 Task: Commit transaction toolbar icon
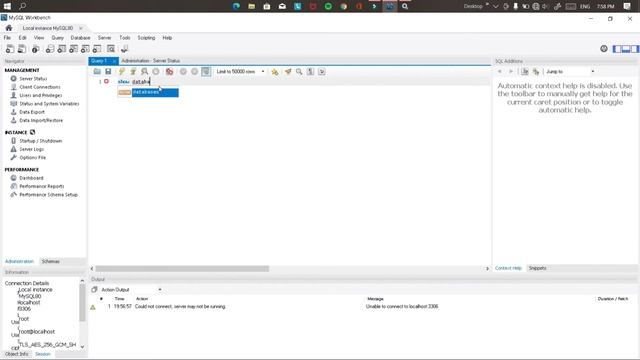click(x=183, y=71)
